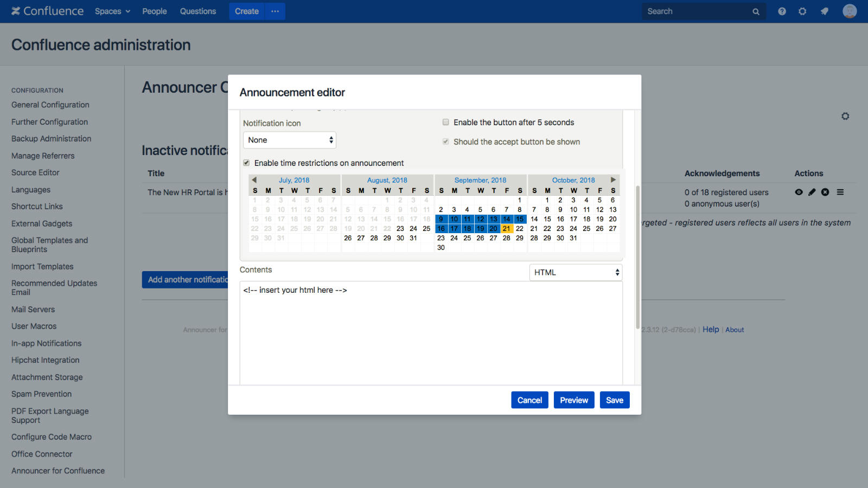Expand the Spaces menu
Image resolution: width=868 pixels, height=488 pixels.
click(x=112, y=11)
